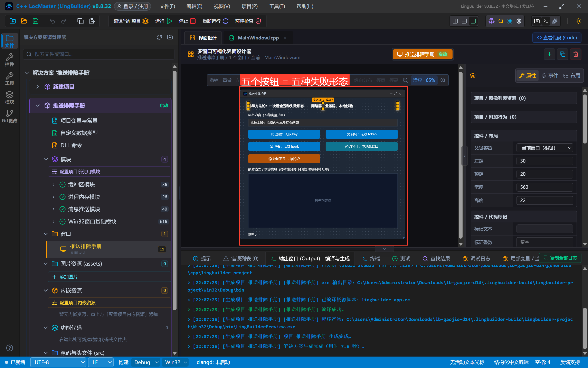Viewport: 588px width, 368px height.
Task: Expand the 缓冲区模块 module row
Action: click(x=54, y=184)
